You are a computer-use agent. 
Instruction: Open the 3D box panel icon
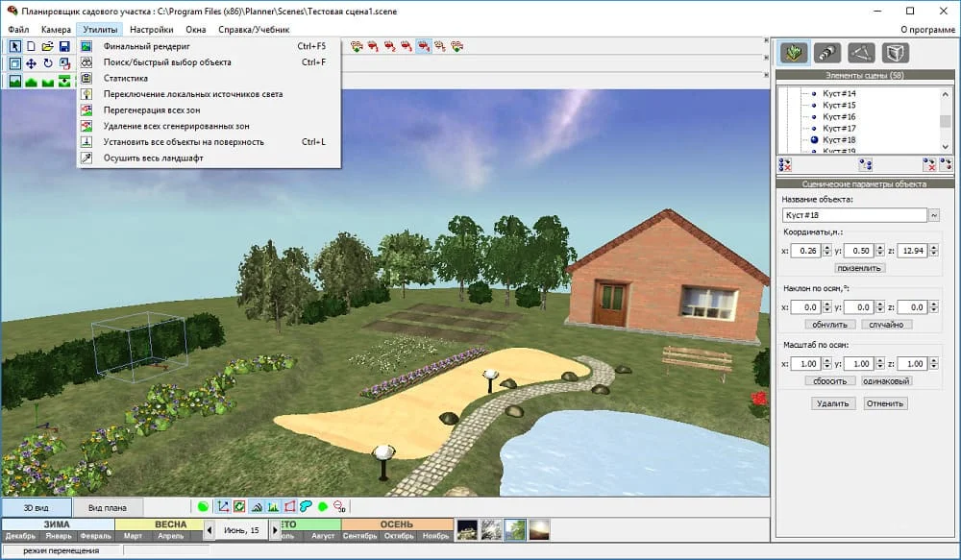pos(894,53)
